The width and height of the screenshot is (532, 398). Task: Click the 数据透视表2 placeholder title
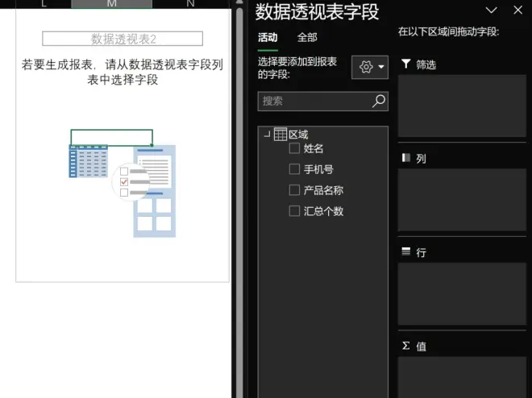pyautogui.click(x=123, y=39)
